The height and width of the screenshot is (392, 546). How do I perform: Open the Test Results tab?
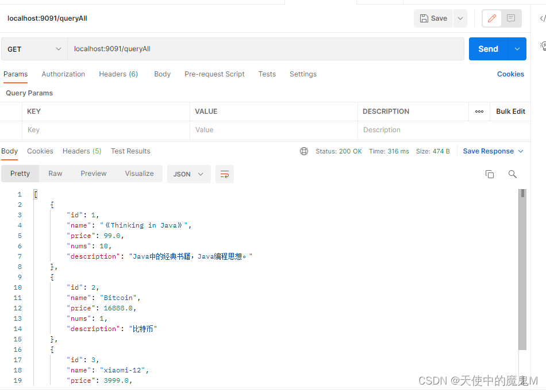click(x=130, y=151)
